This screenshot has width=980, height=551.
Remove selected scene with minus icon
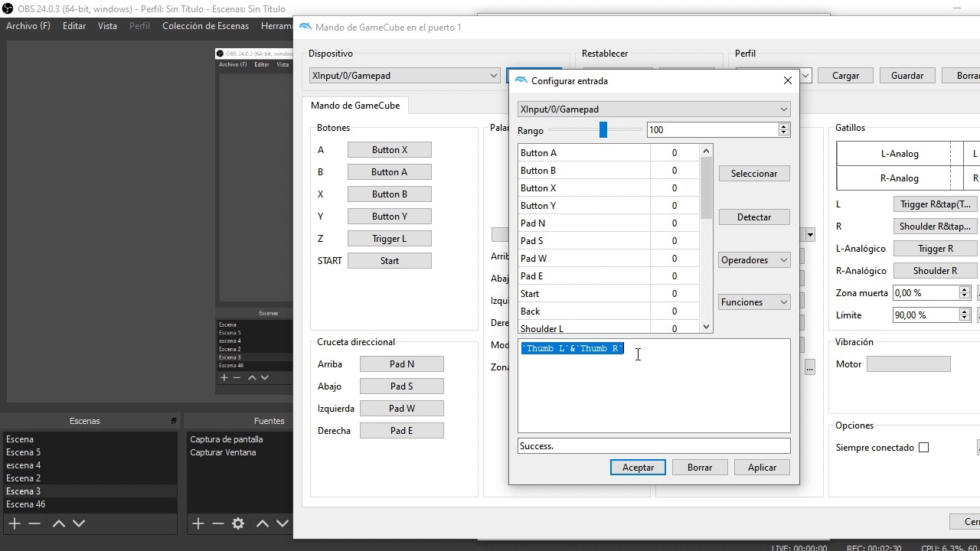pyautogui.click(x=34, y=523)
